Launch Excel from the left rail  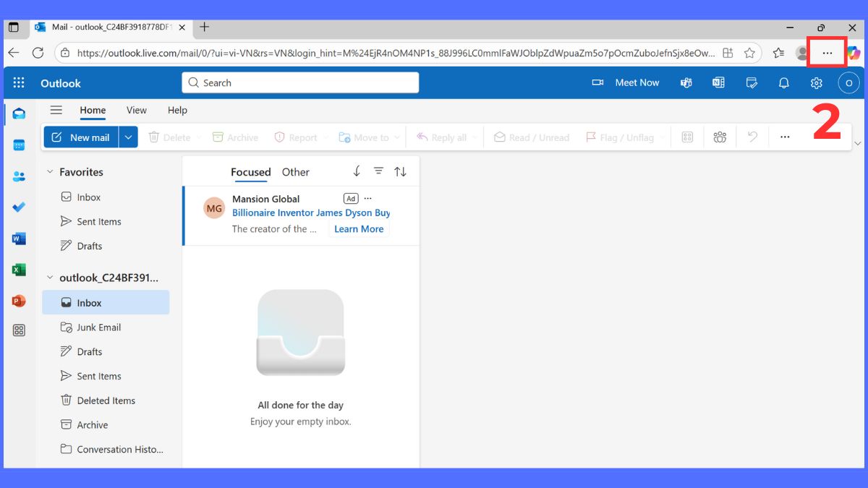click(x=19, y=270)
